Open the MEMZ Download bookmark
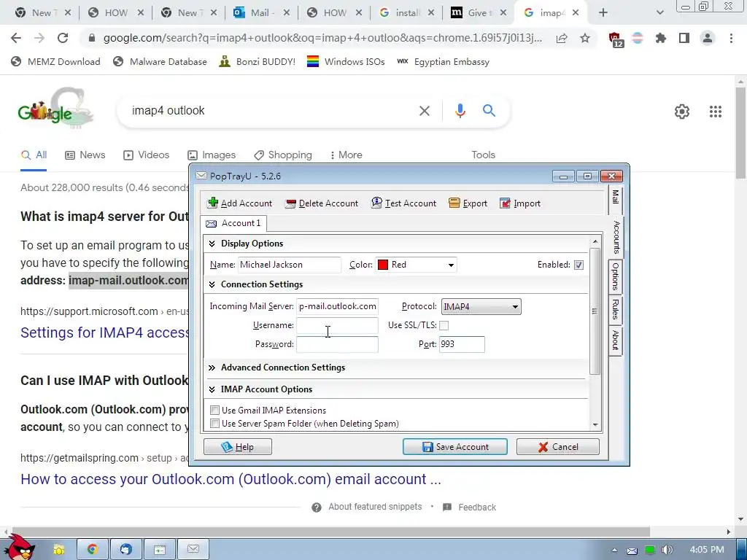Viewport: 747px width, 560px height. pyautogui.click(x=55, y=62)
